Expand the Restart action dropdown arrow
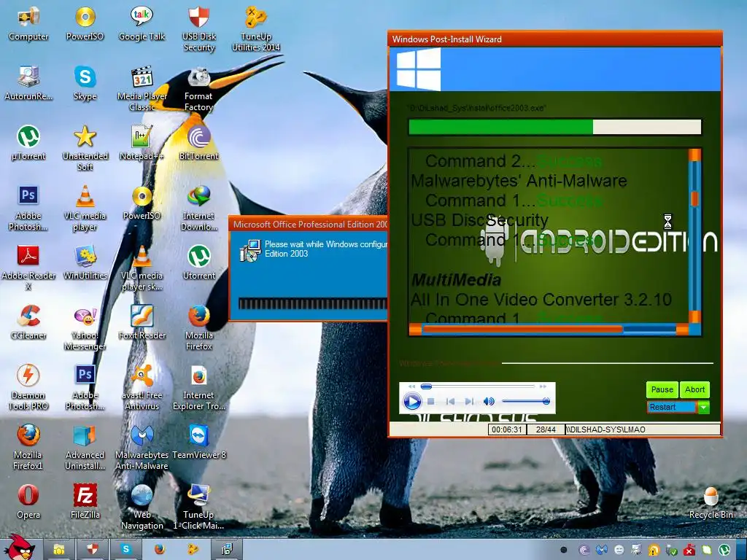The image size is (747, 560). 703,407
